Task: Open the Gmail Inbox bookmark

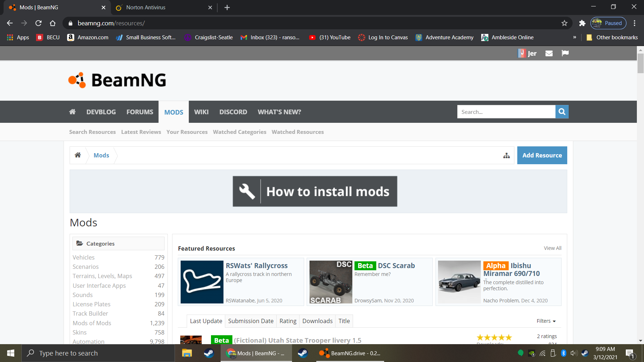Action: click(270, 37)
